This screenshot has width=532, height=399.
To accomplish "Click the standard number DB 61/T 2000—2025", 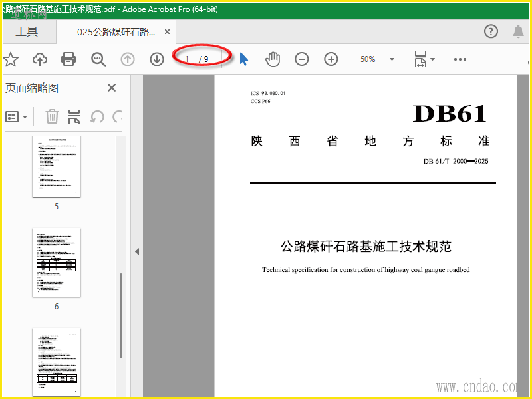I will (456, 161).
